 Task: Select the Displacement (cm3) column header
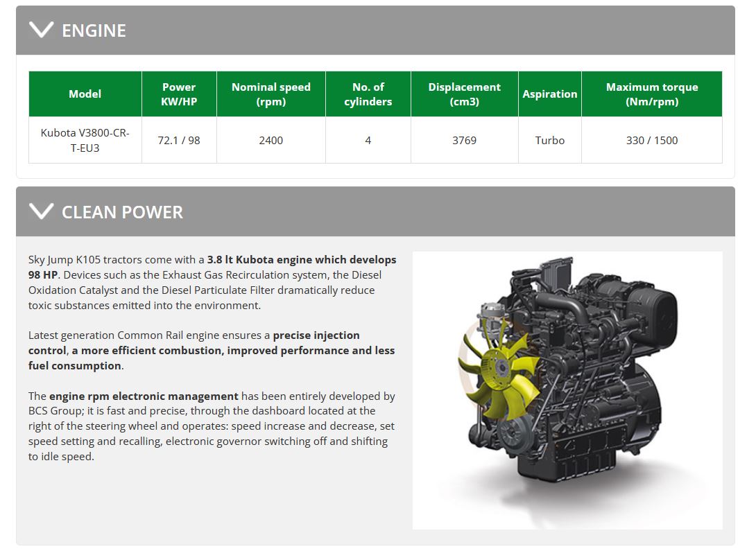click(x=464, y=94)
